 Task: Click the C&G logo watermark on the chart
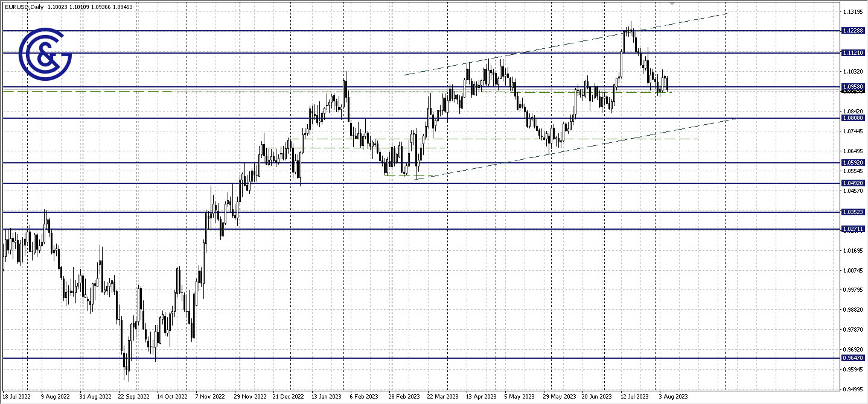[x=45, y=54]
